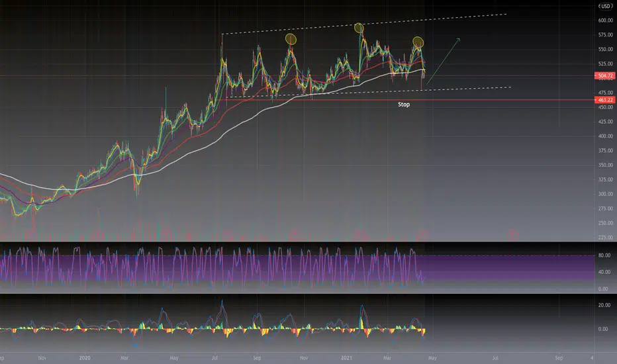Click the 250.00 price axis label
Viewport: 617px width, 364px height.
click(x=605, y=223)
